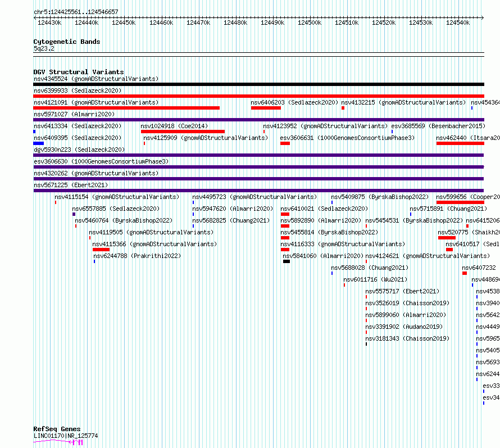The width and height of the screenshot is (500, 448).
Task: Select the nsv4495723 gnomAD variant label
Action: pyautogui.click(x=254, y=197)
